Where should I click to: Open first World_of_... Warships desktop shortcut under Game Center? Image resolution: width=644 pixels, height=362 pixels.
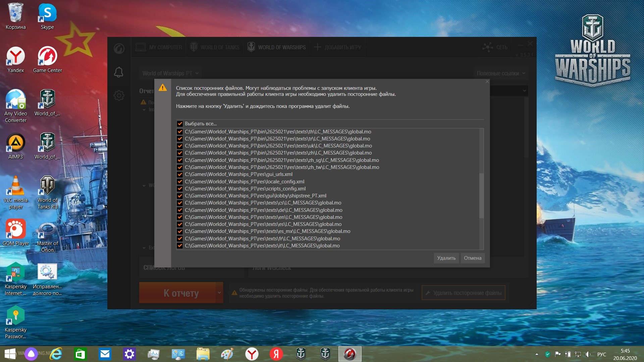click(x=47, y=103)
